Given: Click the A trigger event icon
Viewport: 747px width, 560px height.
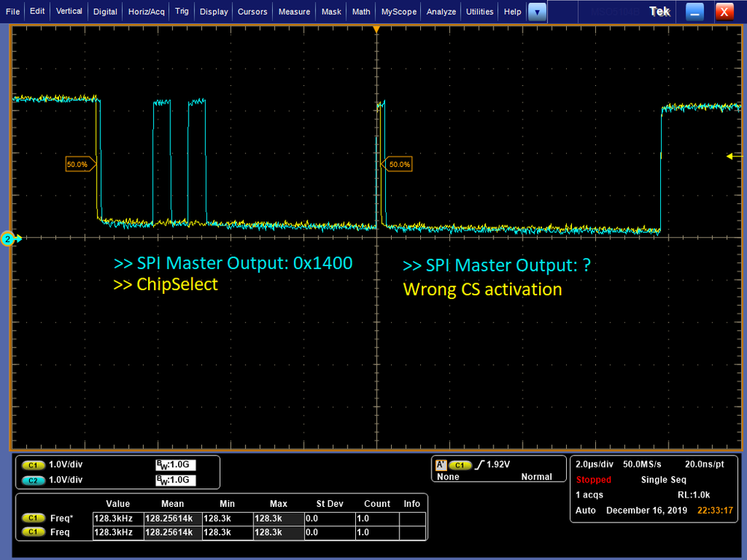Looking at the screenshot, I should pos(441,465).
